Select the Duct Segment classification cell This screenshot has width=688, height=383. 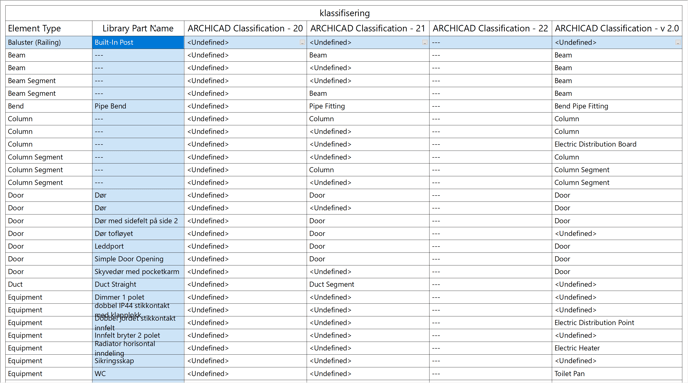coord(368,284)
